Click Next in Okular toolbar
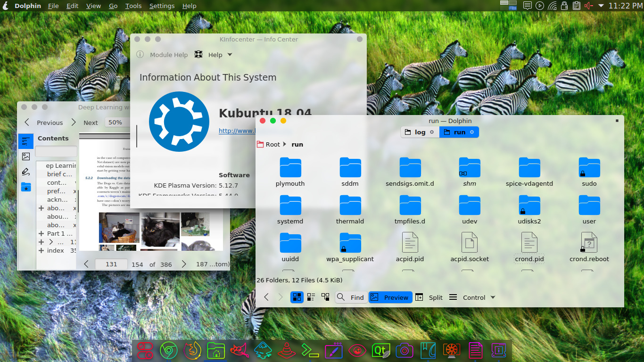This screenshot has height=362, width=644. (84, 122)
